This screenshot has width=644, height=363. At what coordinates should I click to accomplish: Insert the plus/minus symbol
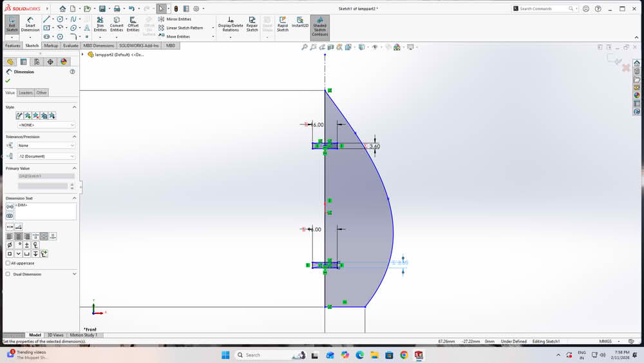(26, 245)
